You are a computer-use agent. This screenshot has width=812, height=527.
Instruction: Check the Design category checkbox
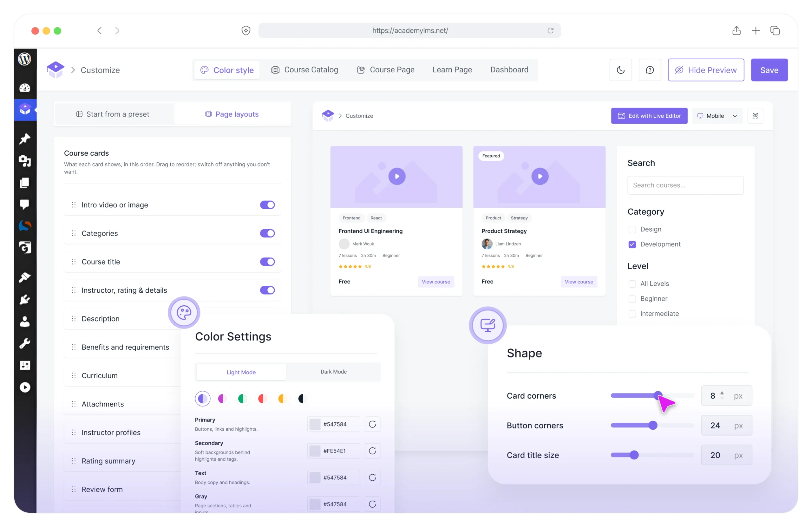point(632,230)
